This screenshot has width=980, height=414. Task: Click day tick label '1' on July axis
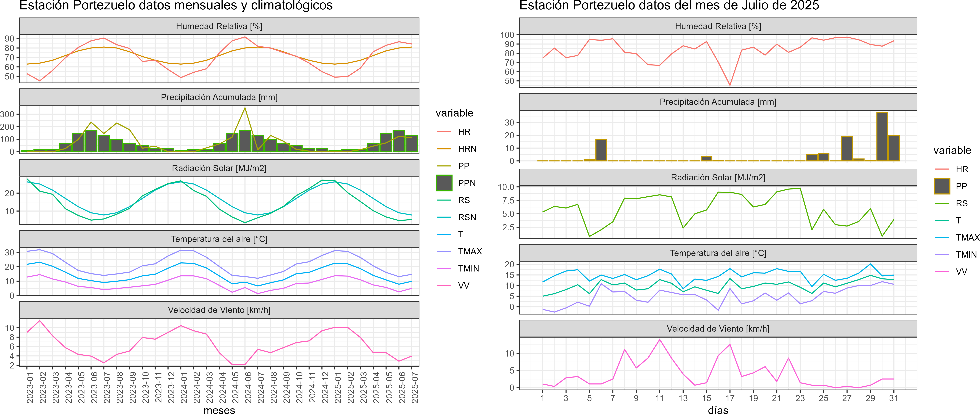coord(542,398)
